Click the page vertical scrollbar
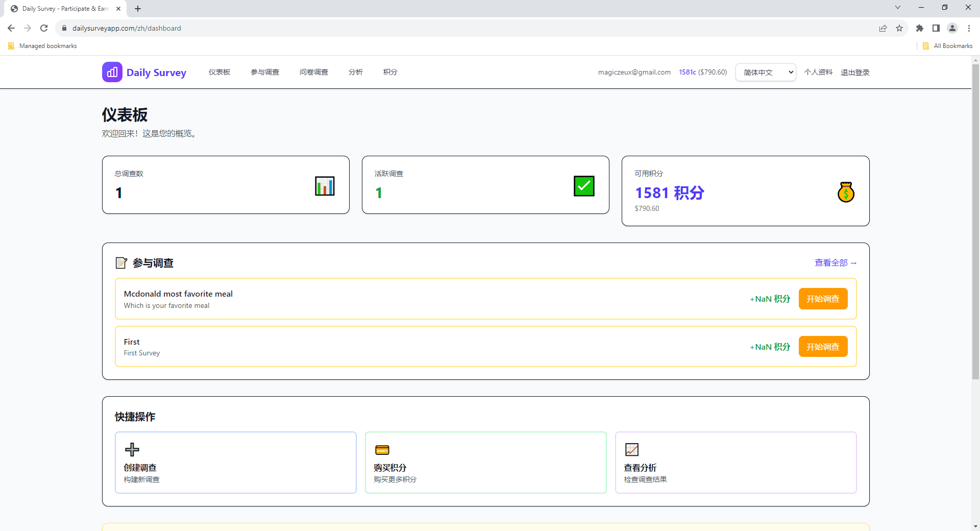Image resolution: width=980 pixels, height=531 pixels. [x=975, y=220]
